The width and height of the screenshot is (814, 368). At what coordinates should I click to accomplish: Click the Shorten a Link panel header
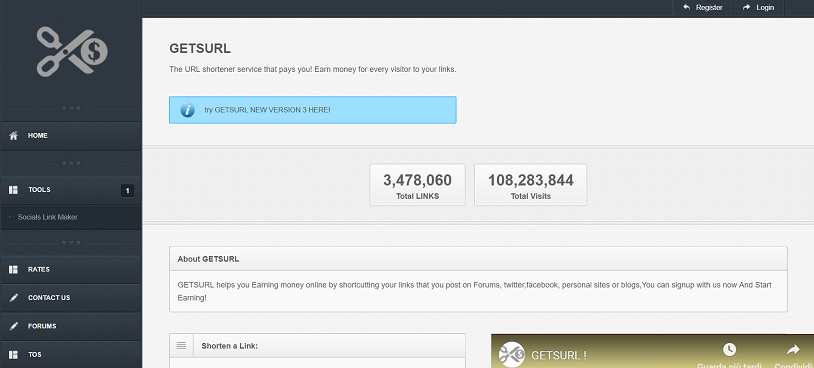317,346
